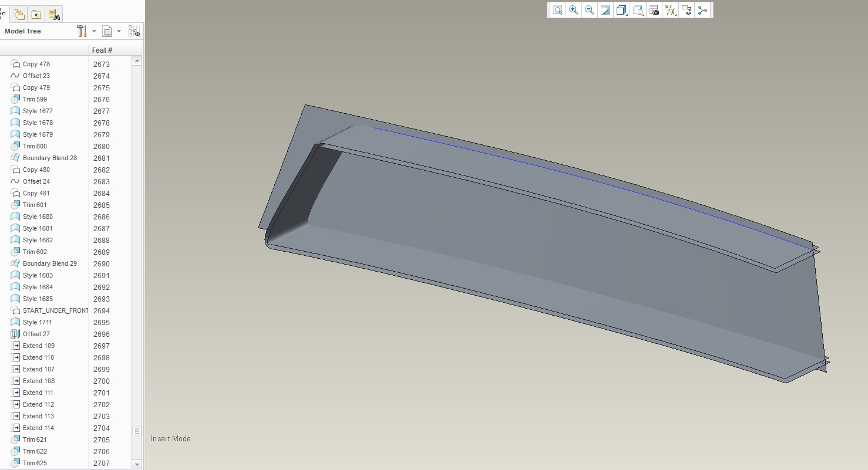
Task: Click the Trim 600 icon
Action: coord(15,146)
